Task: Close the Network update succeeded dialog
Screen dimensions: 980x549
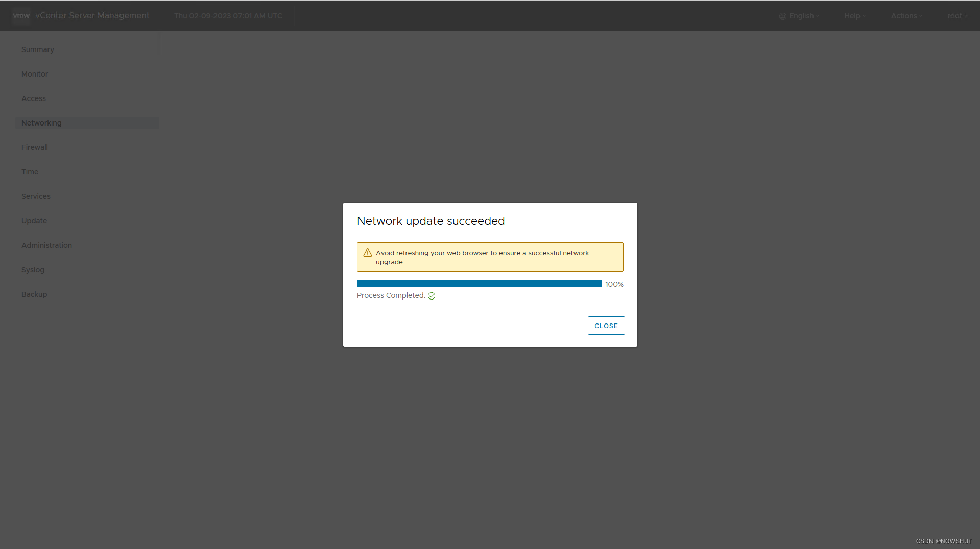Action: pyautogui.click(x=606, y=326)
